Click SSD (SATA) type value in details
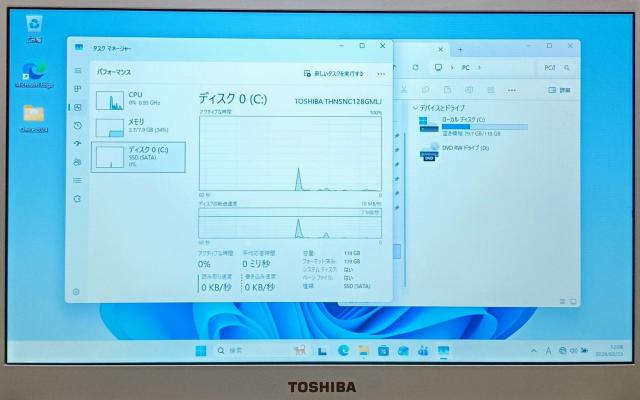This screenshot has height=400, width=640. 357,286
